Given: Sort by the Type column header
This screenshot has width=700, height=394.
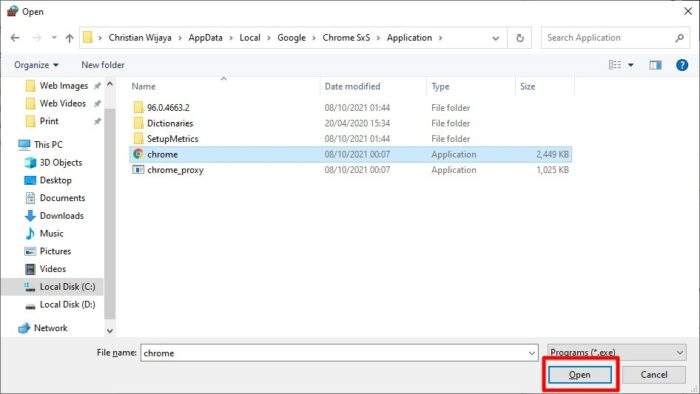Looking at the screenshot, I should point(441,87).
